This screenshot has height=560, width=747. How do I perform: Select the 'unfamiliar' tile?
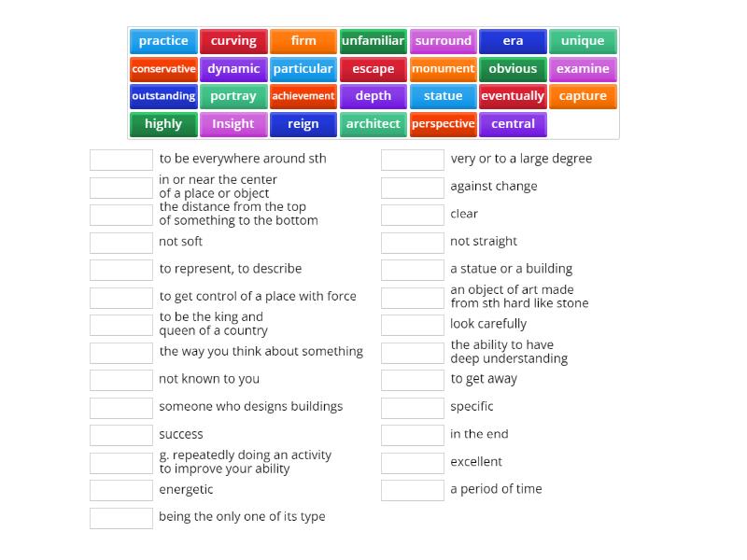click(373, 41)
